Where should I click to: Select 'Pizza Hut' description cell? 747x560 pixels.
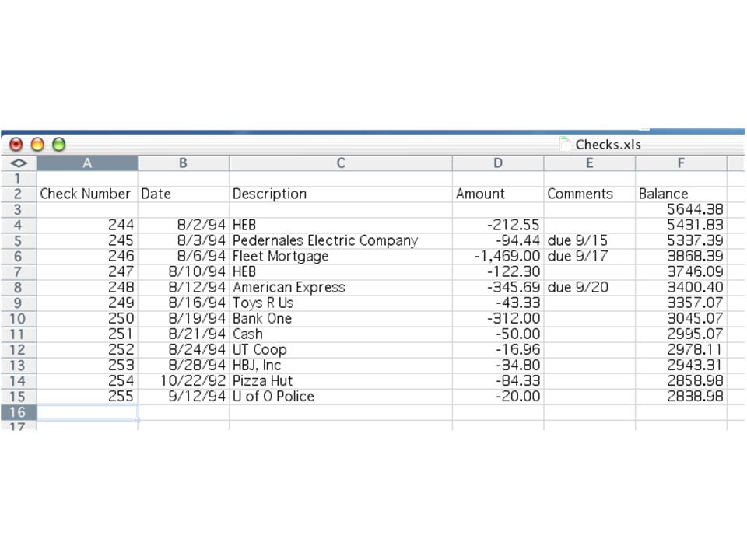pos(341,381)
